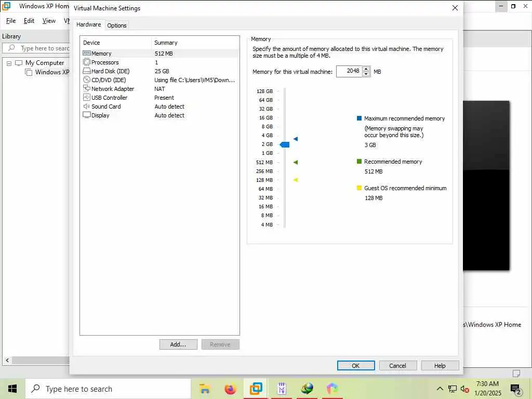532x399 pixels.
Task: Click the memory value input field
Action: pos(350,71)
